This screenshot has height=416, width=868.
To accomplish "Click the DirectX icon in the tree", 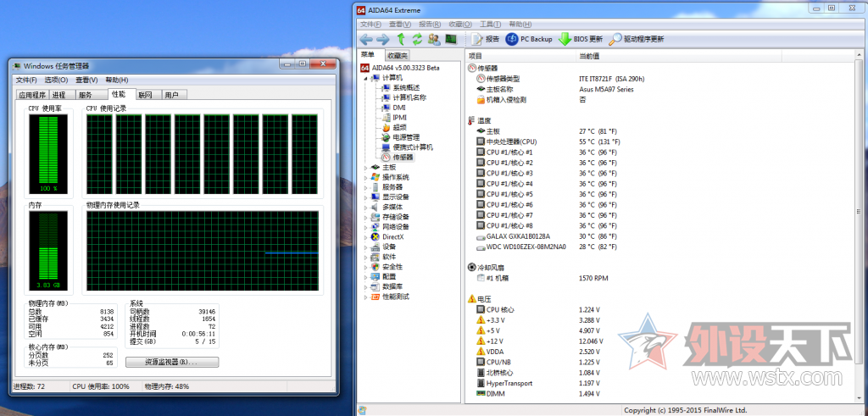I will [x=376, y=236].
